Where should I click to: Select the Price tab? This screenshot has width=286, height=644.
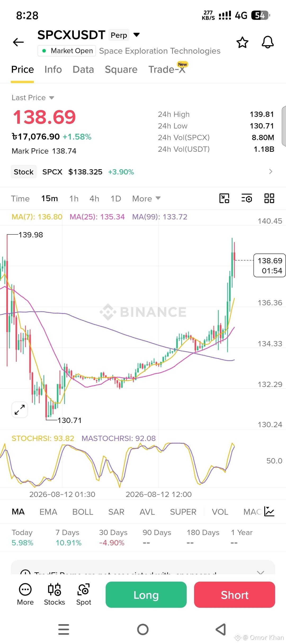pyautogui.click(x=23, y=70)
